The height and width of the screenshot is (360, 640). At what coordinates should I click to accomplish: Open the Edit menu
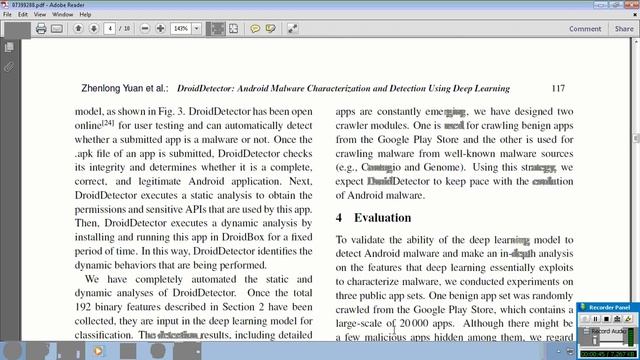tap(22, 14)
